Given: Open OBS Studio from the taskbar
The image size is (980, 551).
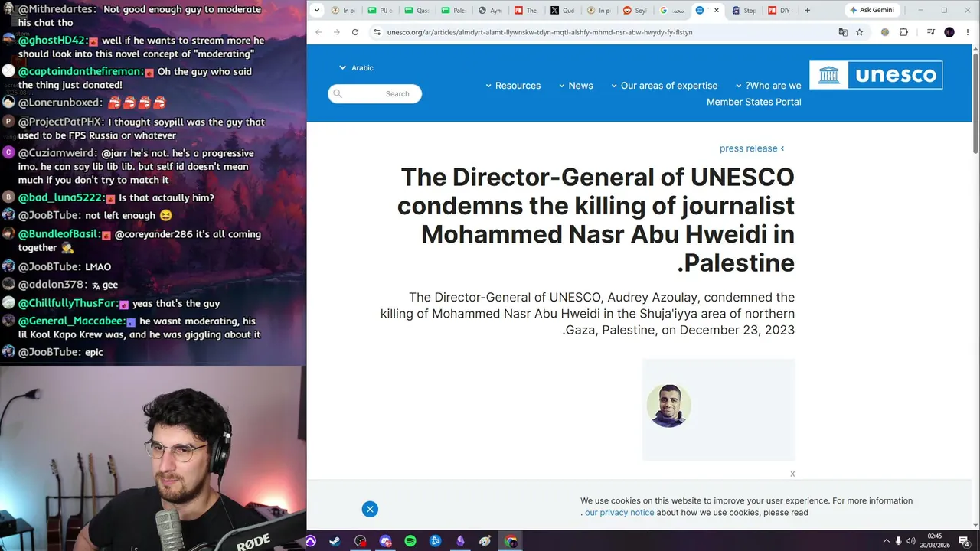Looking at the screenshot, I should coord(361,541).
